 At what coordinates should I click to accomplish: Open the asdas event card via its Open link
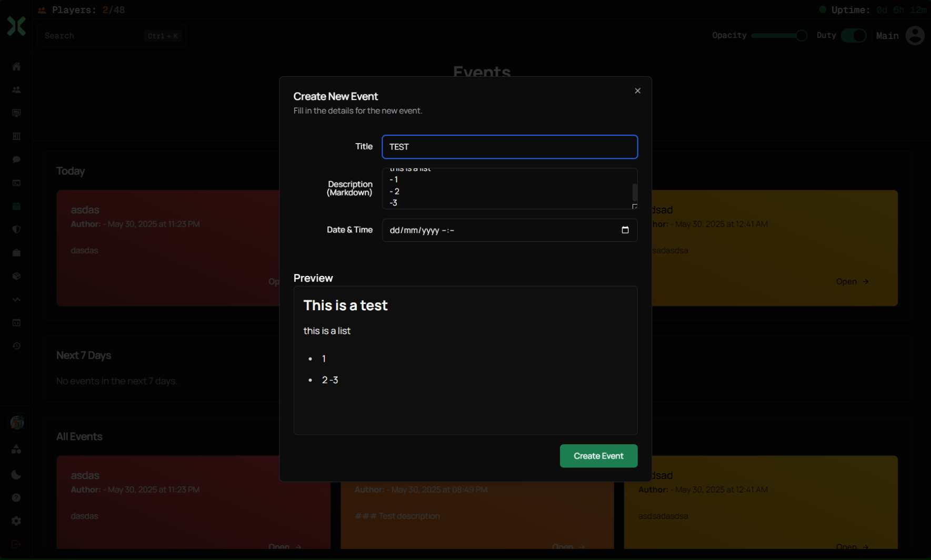point(284,547)
